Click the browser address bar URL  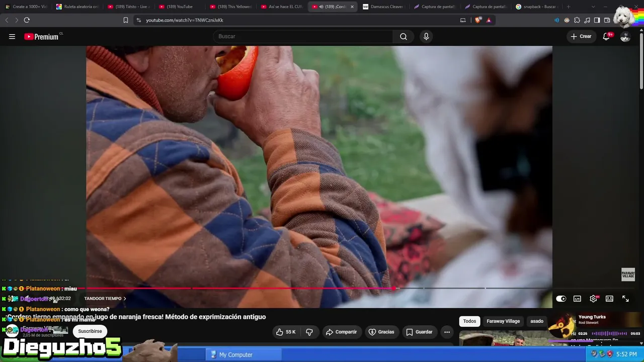point(185,20)
